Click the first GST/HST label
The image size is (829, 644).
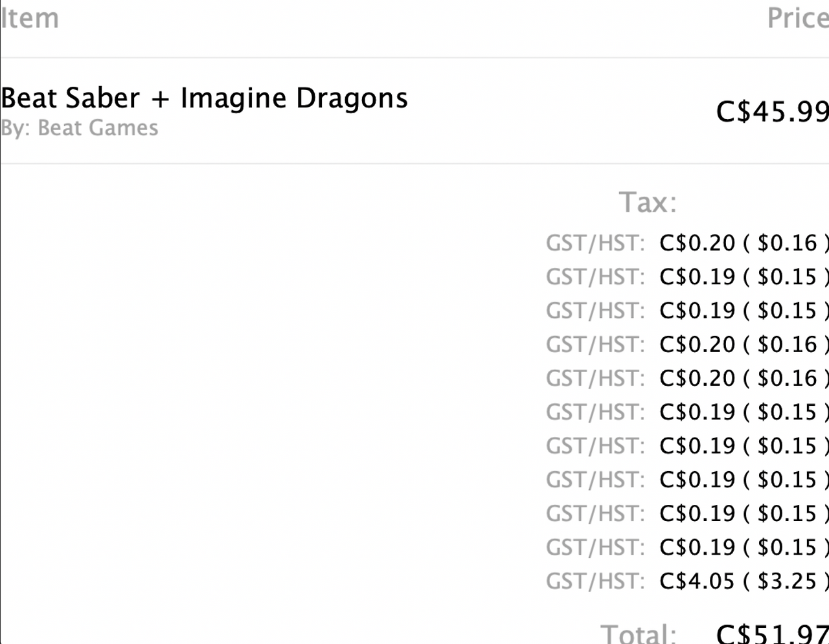[595, 243]
